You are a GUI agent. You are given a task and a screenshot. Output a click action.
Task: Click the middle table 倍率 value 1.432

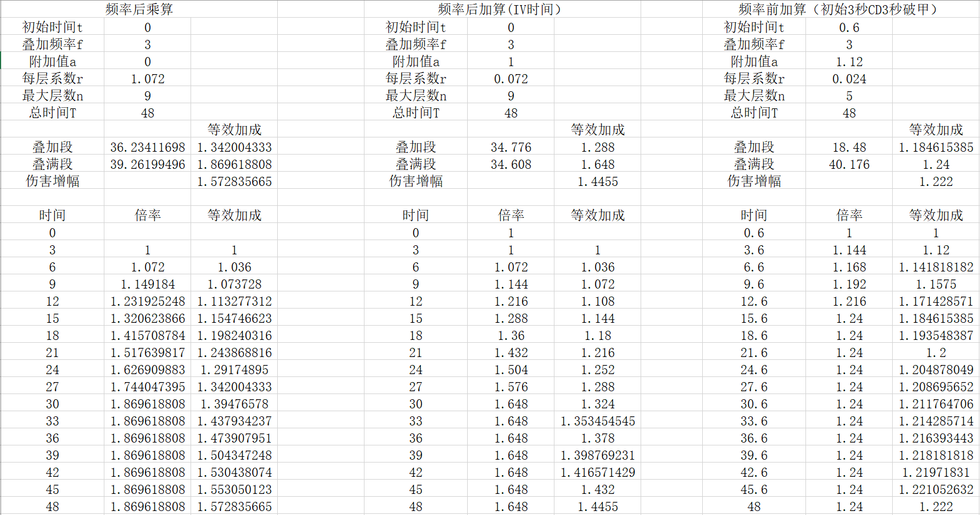(x=511, y=352)
